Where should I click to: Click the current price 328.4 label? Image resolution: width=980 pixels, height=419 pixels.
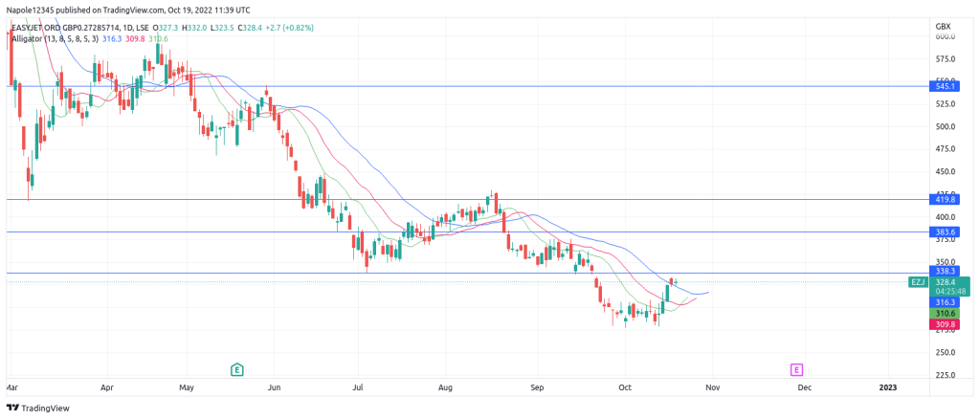[x=945, y=282]
